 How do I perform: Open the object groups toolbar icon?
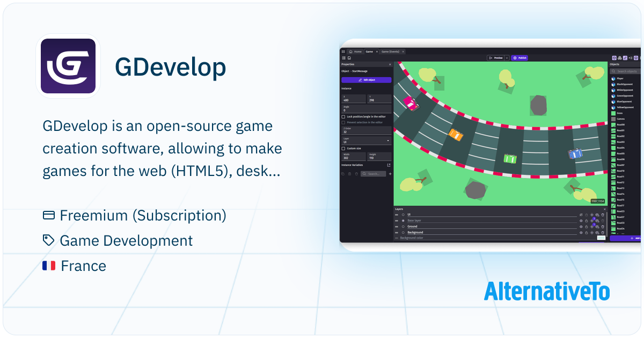point(619,58)
